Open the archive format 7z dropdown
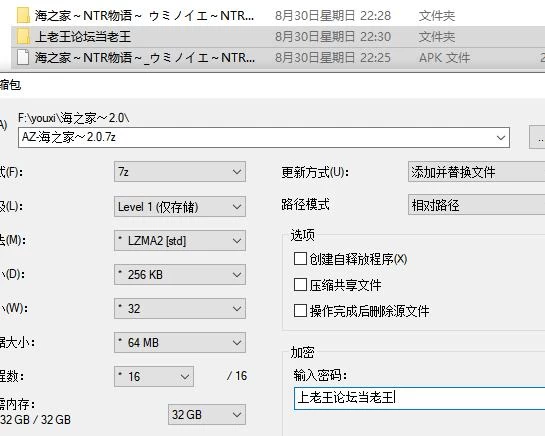The height and width of the screenshot is (436, 545). pyautogui.click(x=180, y=172)
